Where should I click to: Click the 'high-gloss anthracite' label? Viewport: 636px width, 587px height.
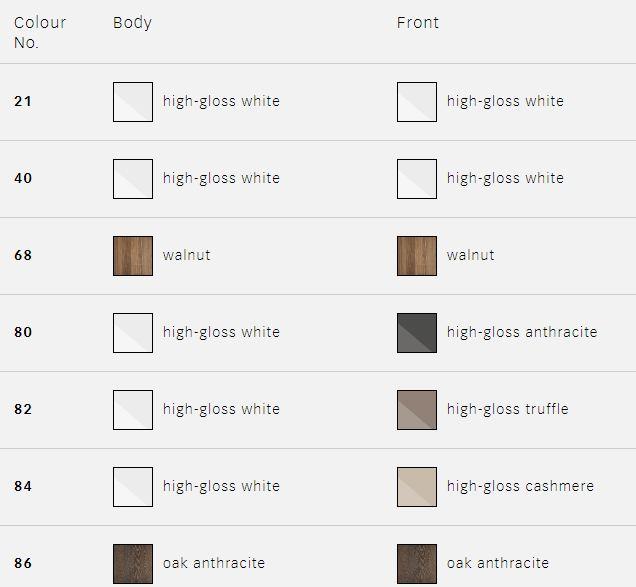coord(522,332)
